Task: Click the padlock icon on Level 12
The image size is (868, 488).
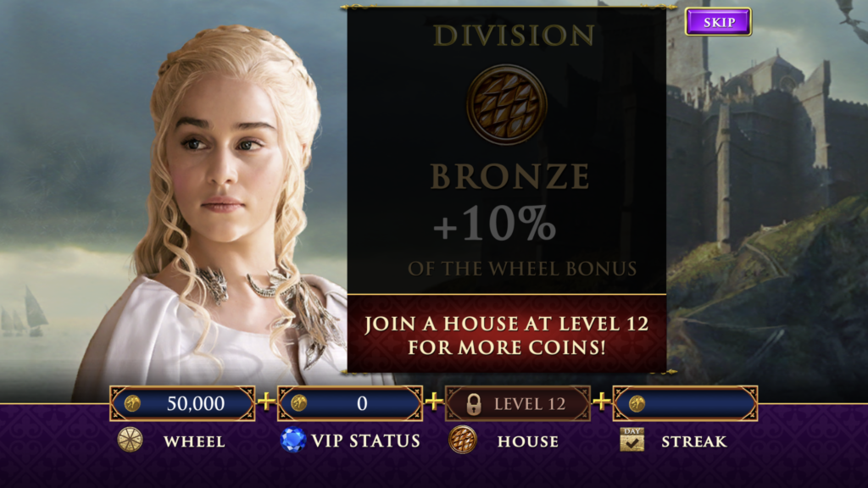Action: point(473,404)
